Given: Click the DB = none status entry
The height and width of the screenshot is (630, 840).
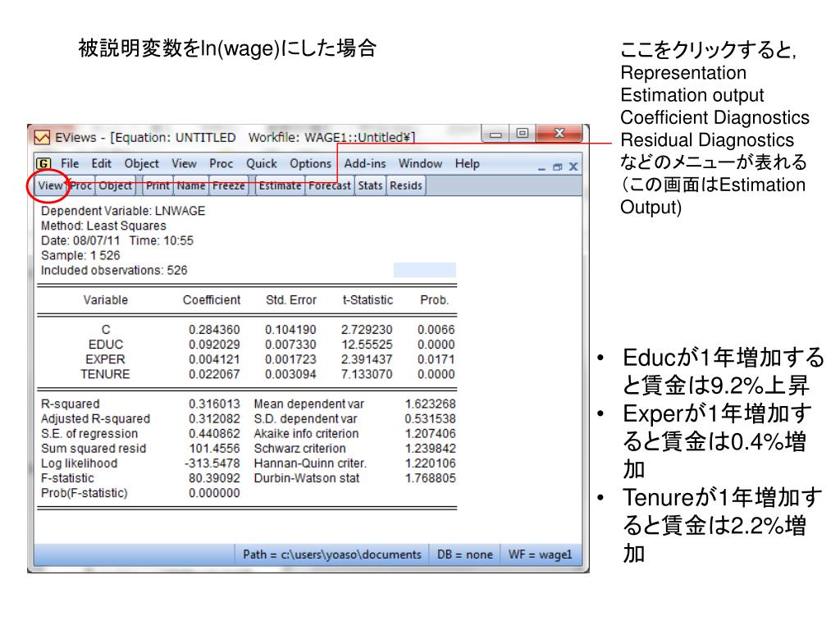Looking at the screenshot, I should (465, 555).
